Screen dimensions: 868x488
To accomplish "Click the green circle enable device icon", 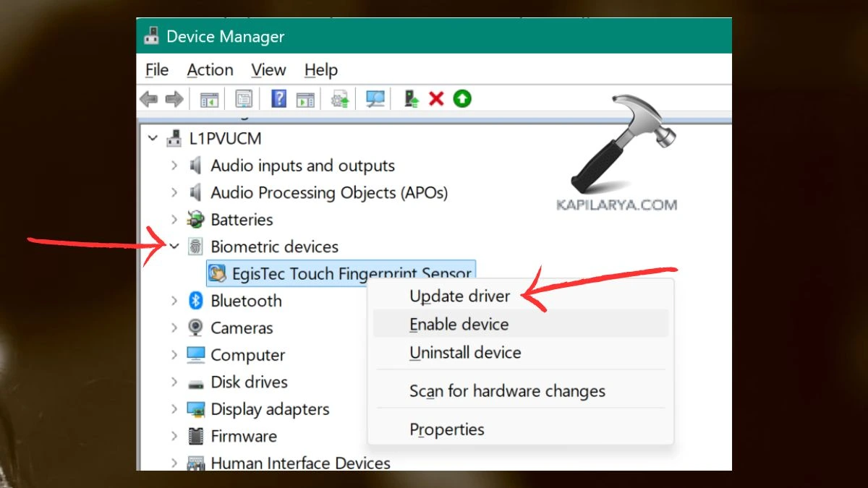I will [x=462, y=99].
